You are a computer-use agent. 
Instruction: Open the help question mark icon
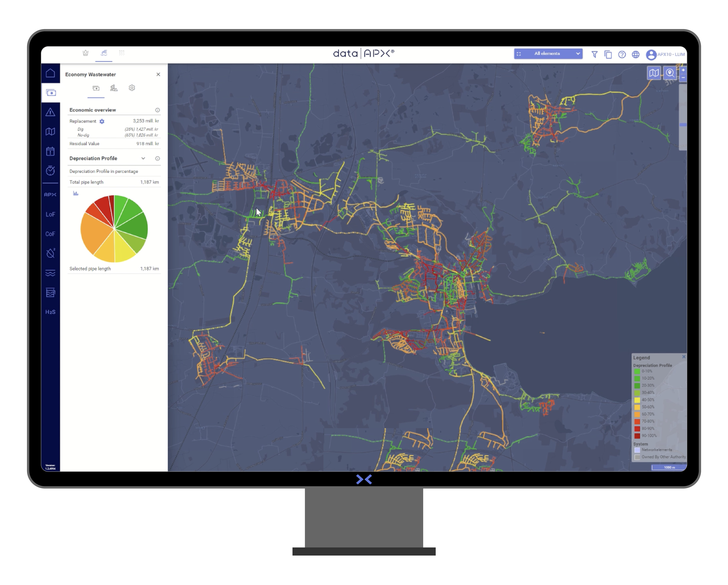click(622, 54)
